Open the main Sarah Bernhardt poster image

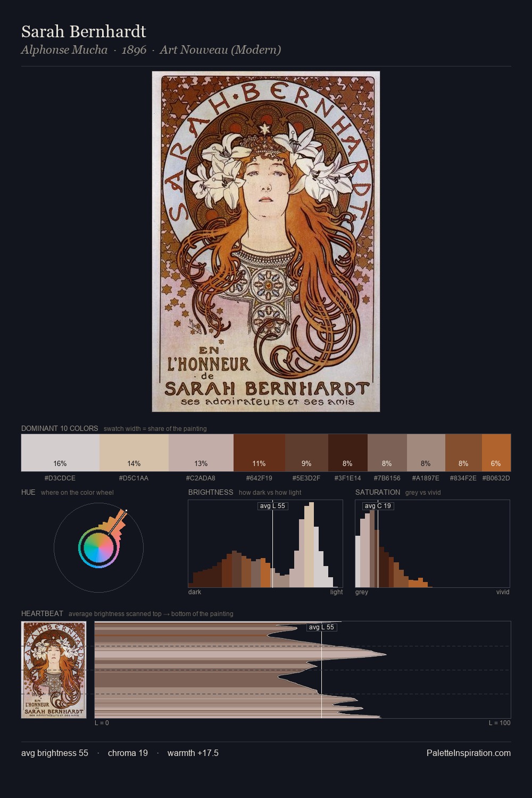click(266, 242)
